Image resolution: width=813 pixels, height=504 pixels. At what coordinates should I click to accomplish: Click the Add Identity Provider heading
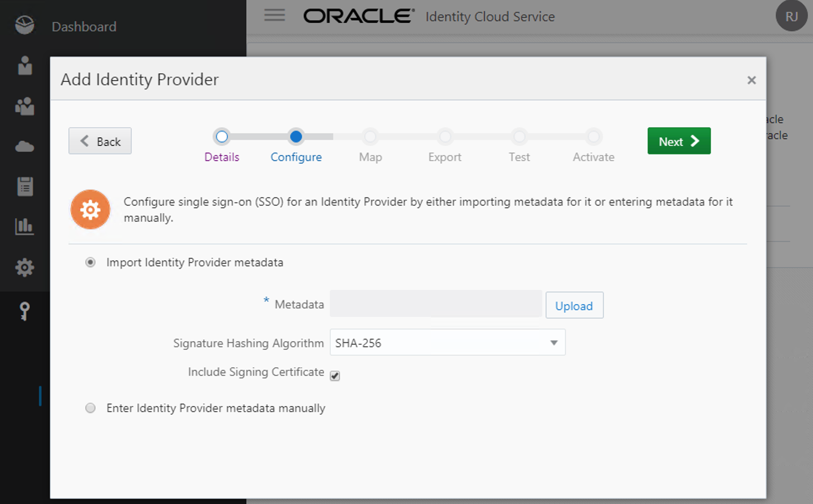coord(140,79)
